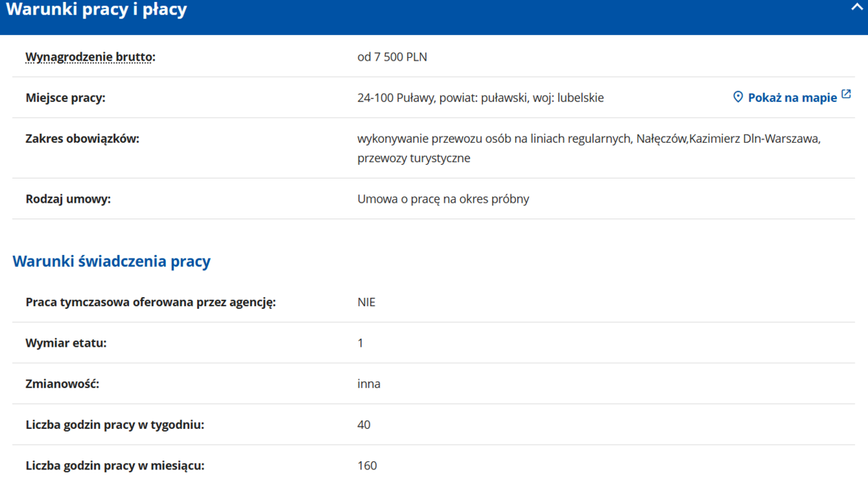Click the salary value od 7 500 PLN
Screen dimensions: 868x484
pyautogui.click(x=392, y=57)
